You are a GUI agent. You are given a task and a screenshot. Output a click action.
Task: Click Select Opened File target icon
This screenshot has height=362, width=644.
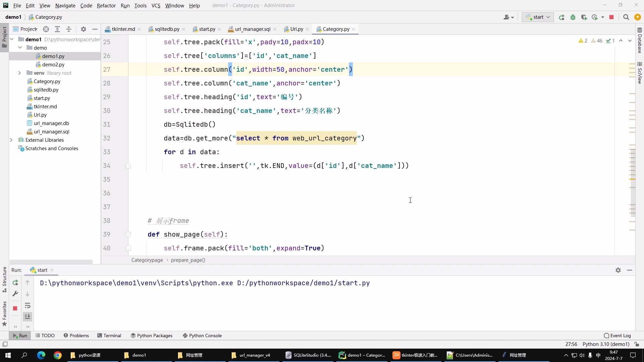[46, 29]
